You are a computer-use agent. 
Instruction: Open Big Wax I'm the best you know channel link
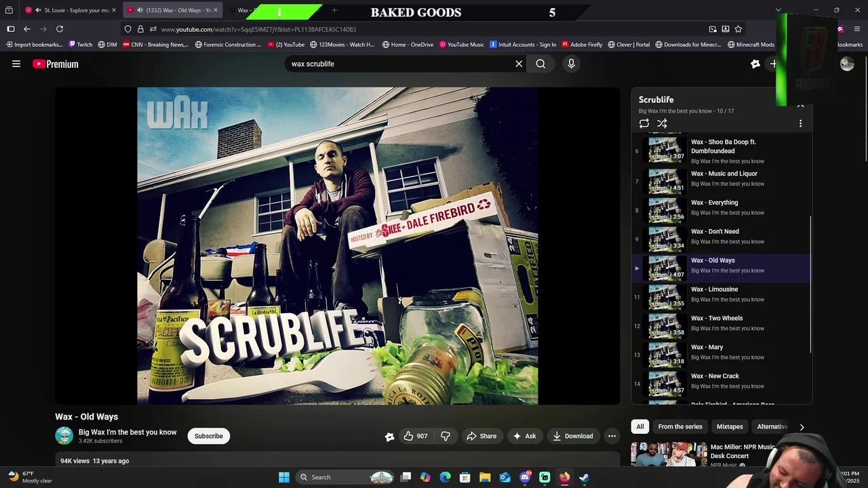127,432
